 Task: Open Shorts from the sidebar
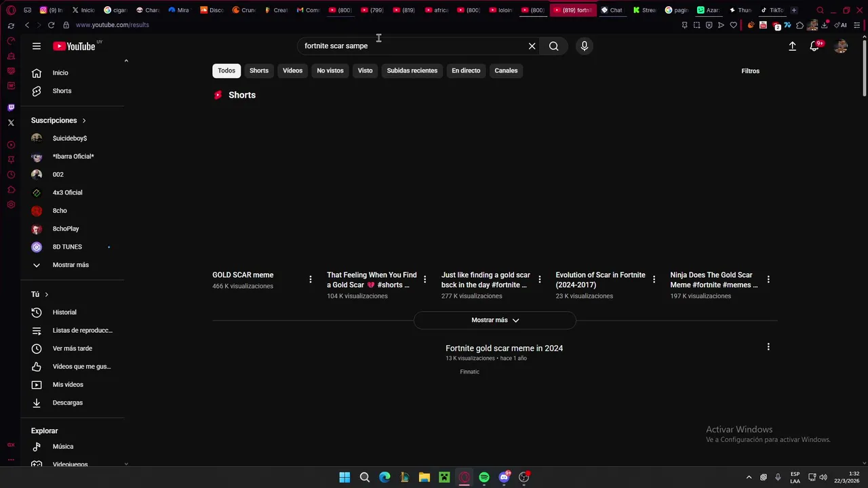tap(73, 91)
